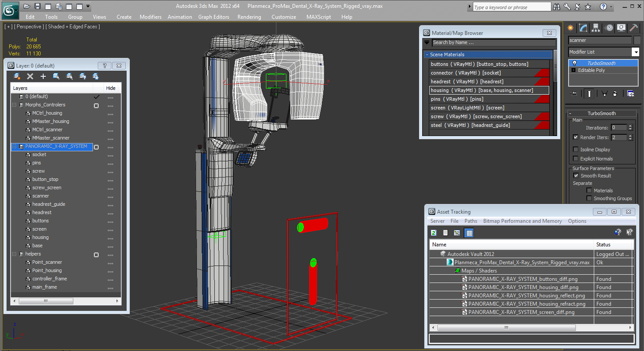Click the Hide column header in Layer dialog
The width and height of the screenshot is (644, 351).
[111, 88]
